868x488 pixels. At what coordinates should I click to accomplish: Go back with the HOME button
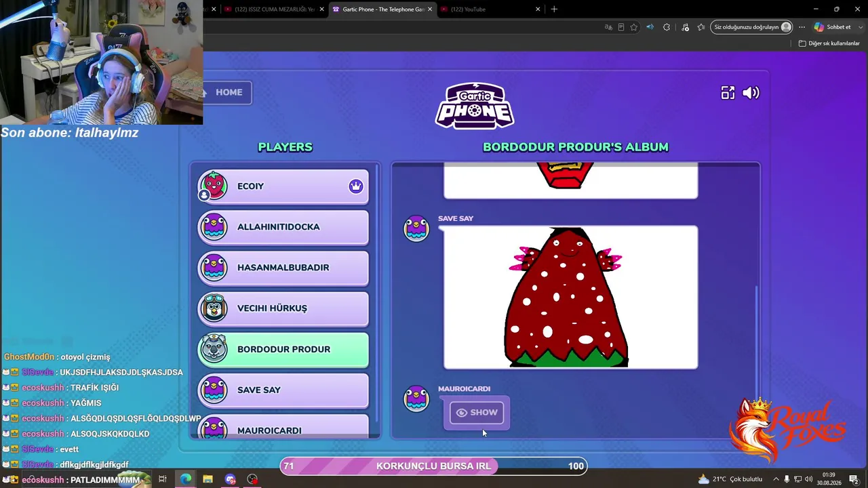(227, 92)
